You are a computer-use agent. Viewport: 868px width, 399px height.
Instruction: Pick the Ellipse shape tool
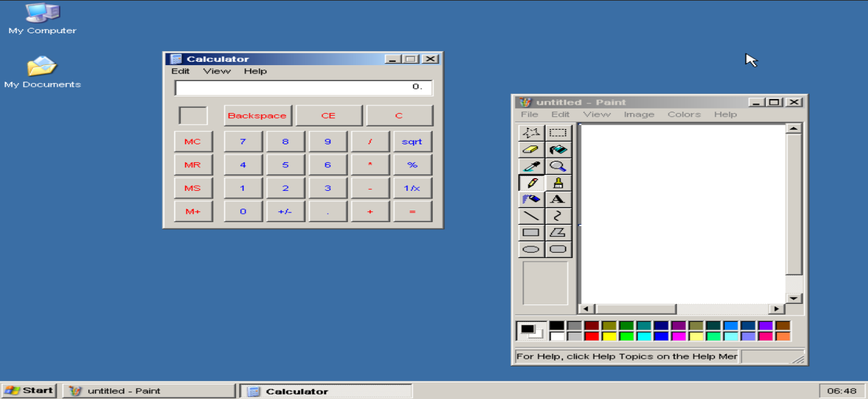pos(531,249)
